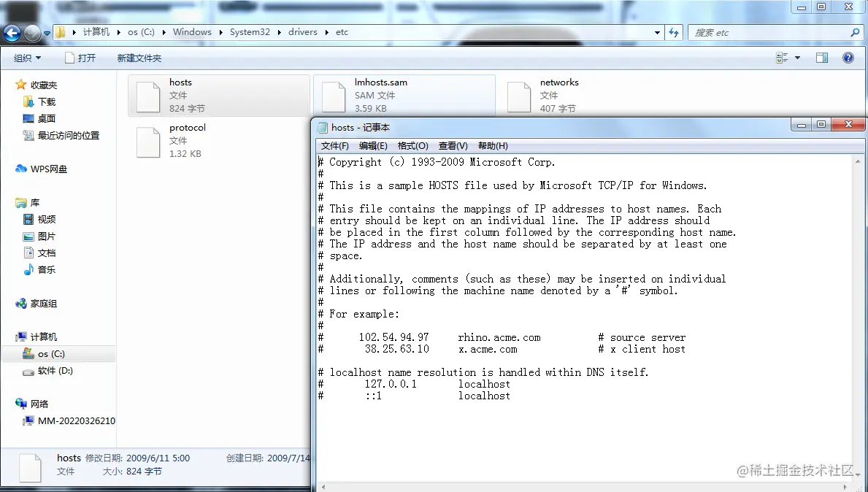Open the 组织 menu in the Explorer toolbar
This screenshot has height=492, width=868.
click(x=27, y=58)
